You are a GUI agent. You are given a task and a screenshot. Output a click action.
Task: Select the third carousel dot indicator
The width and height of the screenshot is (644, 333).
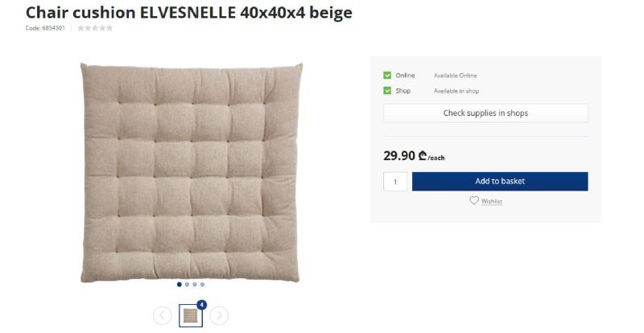click(195, 284)
